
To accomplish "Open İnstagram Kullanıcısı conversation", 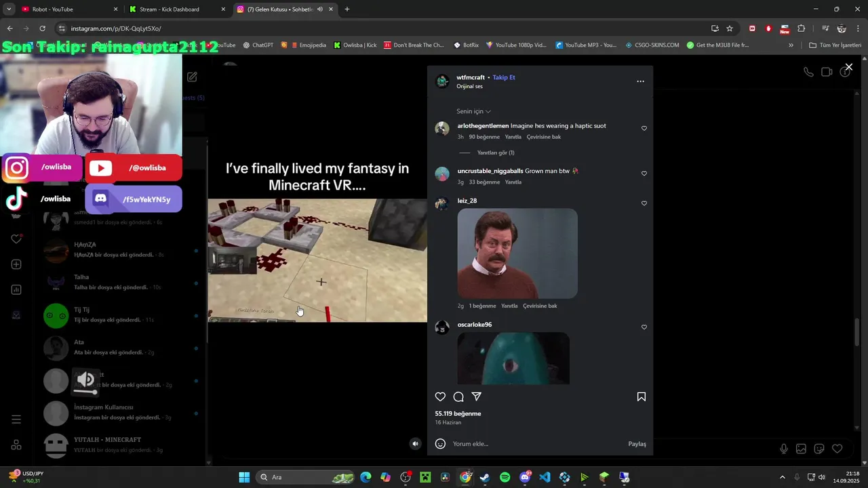I will point(122,412).
